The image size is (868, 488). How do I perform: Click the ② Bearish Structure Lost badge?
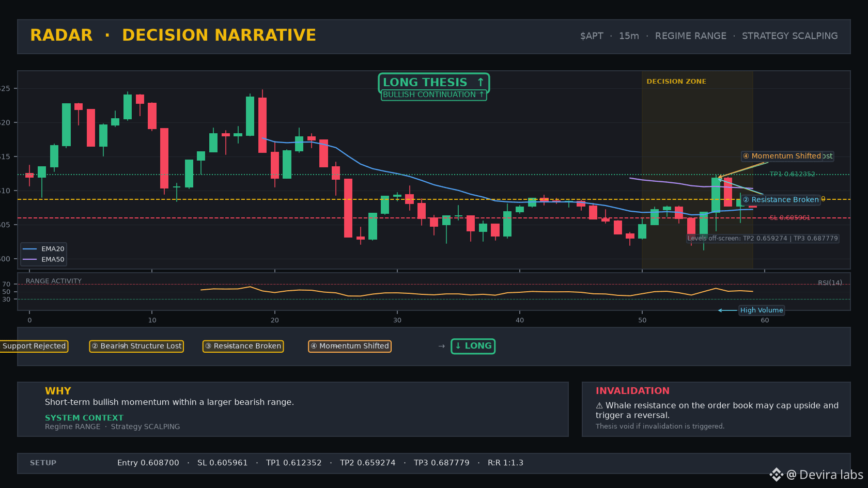(x=136, y=346)
